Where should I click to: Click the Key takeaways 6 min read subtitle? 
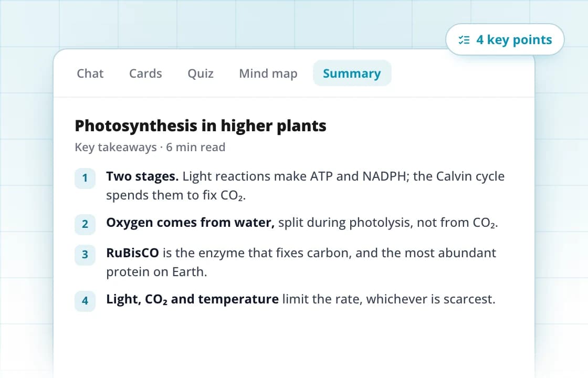point(150,147)
